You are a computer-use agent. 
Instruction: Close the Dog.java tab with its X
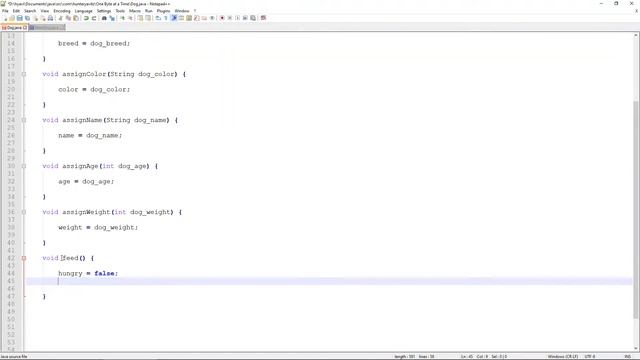click(25, 28)
